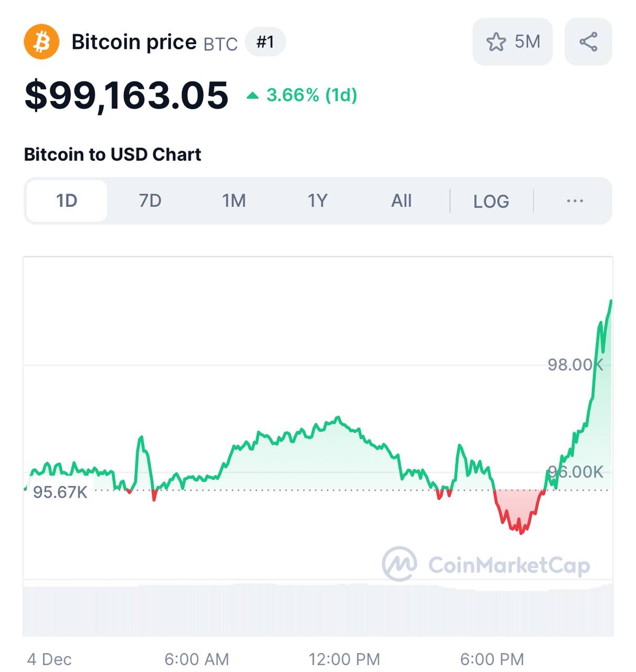Open the three-dots more options menu
Viewport: 636px width, 672px height.
(575, 201)
